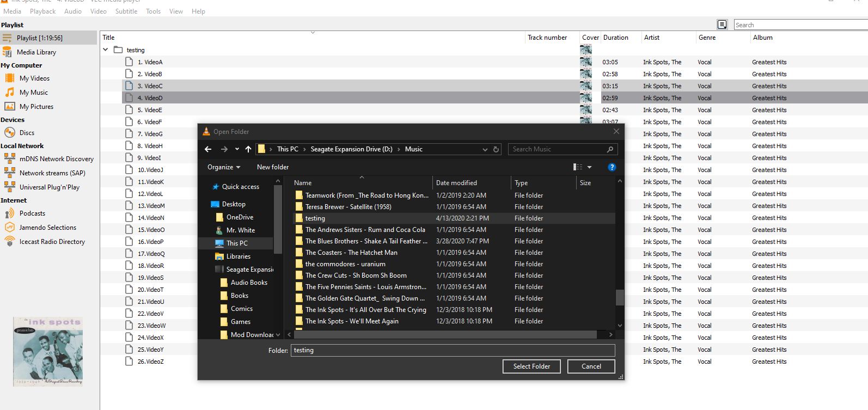Open Universal Plug'n'Play

(x=50, y=187)
